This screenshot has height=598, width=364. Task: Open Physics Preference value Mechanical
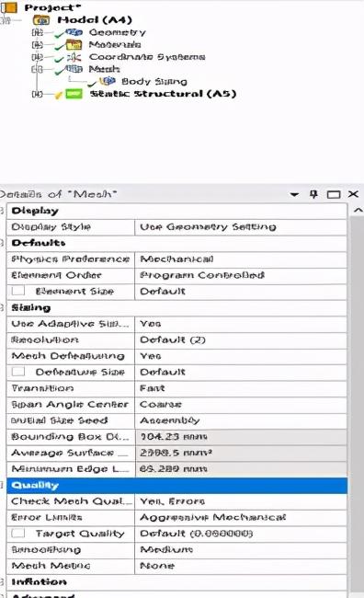pyautogui.click(x=241, y=259)
